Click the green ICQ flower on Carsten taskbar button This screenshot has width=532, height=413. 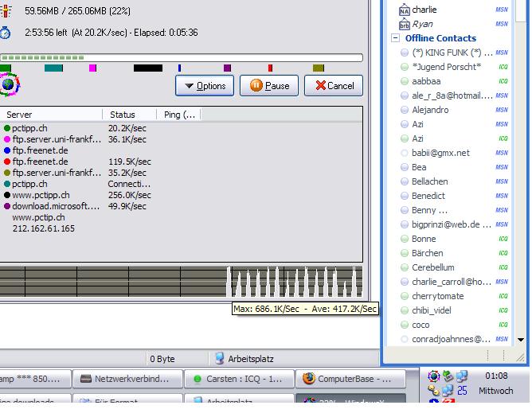point(198,379)
